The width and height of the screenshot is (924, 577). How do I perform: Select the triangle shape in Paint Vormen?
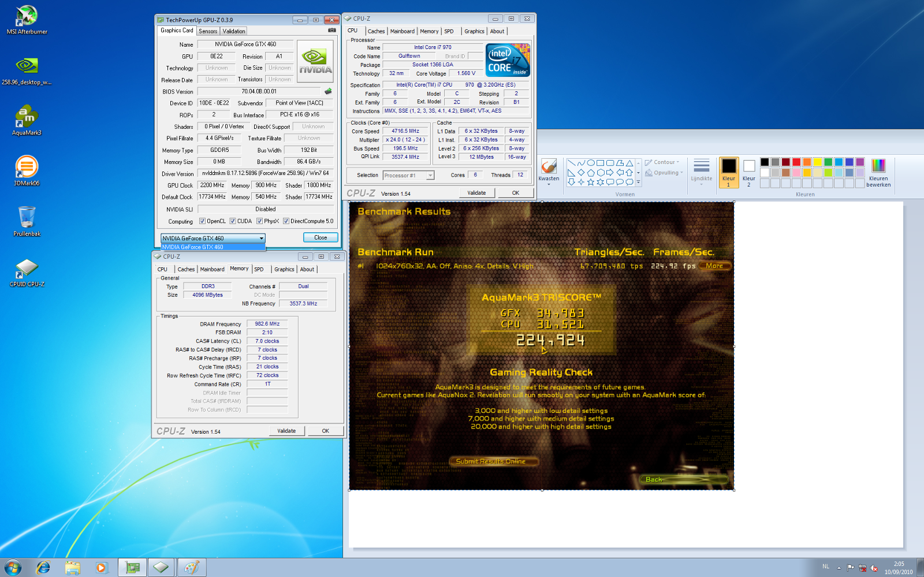click(629, 163)
